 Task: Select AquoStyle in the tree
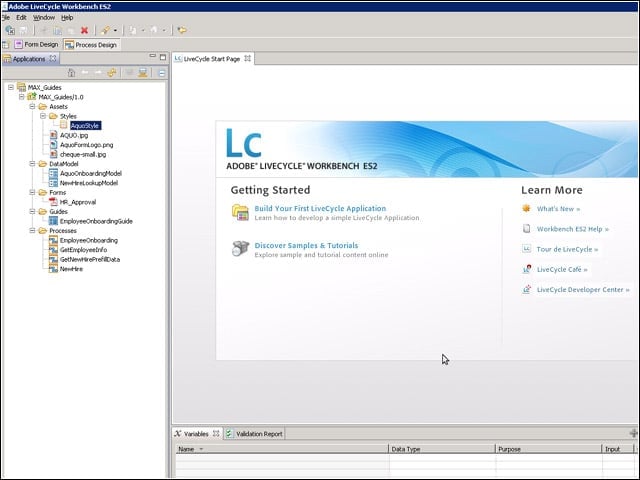pos(85,126)
